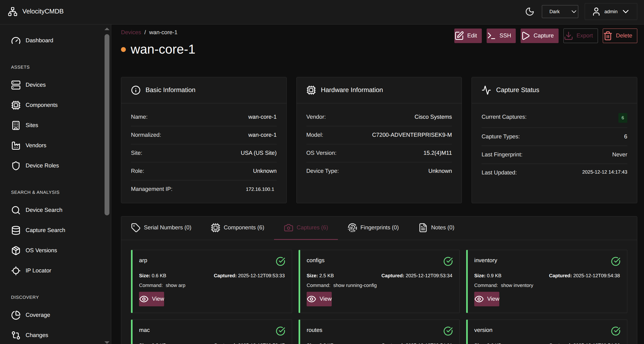View the configs capture via eye button
This screenshot has width=644, height=344.
coord(319,299)
